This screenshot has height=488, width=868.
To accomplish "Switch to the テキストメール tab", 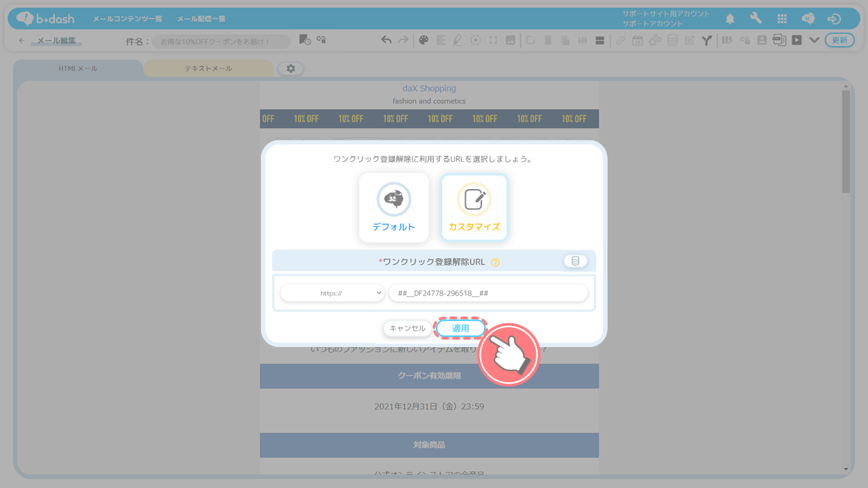I will [208, 68].
